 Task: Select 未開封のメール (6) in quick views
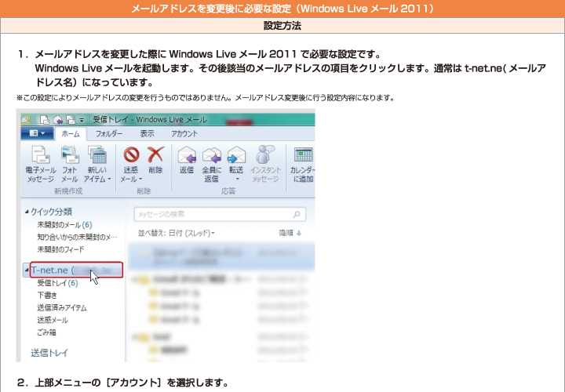(64, 225)
